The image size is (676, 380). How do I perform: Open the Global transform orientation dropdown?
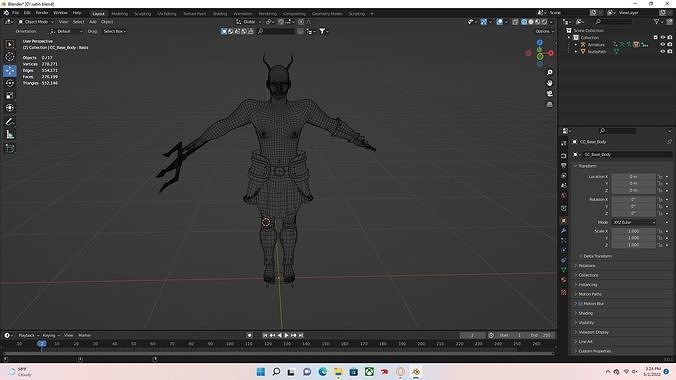249,22
